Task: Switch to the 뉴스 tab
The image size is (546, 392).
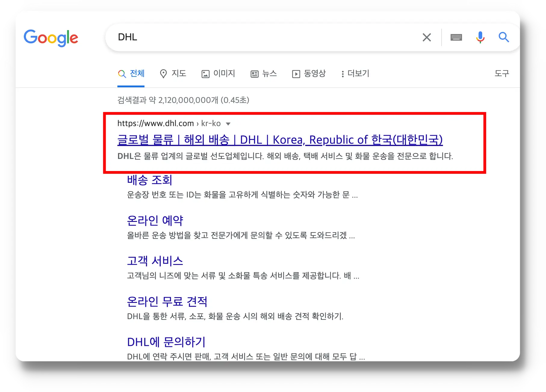Action: [264, 73]
